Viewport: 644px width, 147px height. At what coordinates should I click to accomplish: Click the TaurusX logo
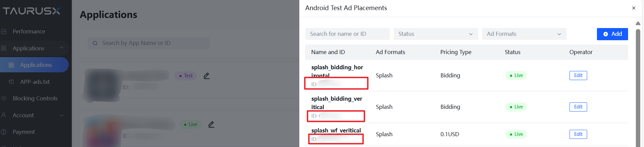pos(31,11)
